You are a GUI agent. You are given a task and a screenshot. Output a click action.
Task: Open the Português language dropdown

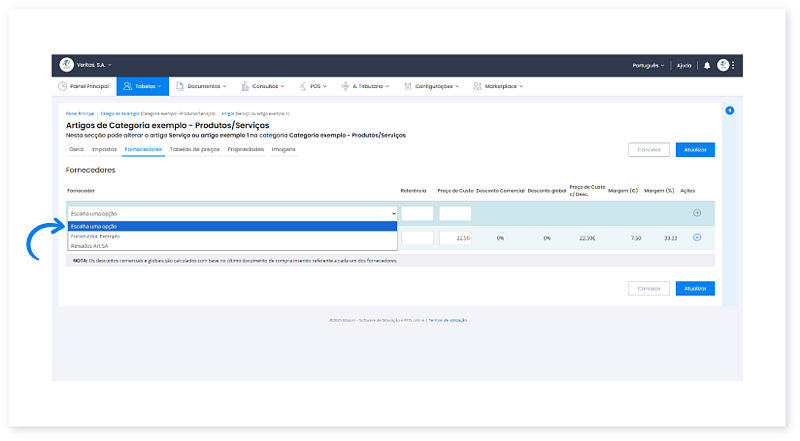click(x=649, y=65)
